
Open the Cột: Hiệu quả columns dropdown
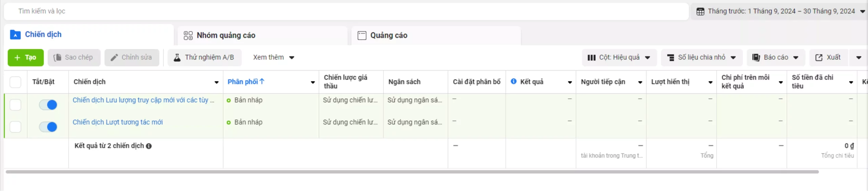point(619,58)
